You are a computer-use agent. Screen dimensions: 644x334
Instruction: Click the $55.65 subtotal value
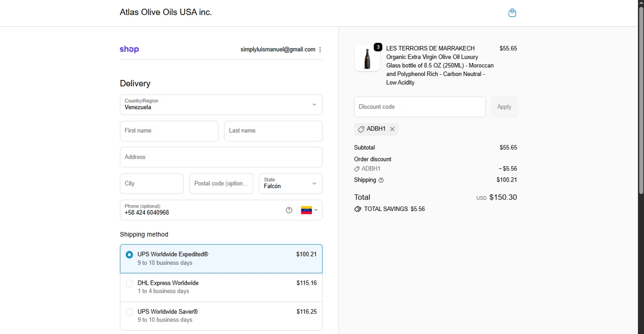(508, 148)
